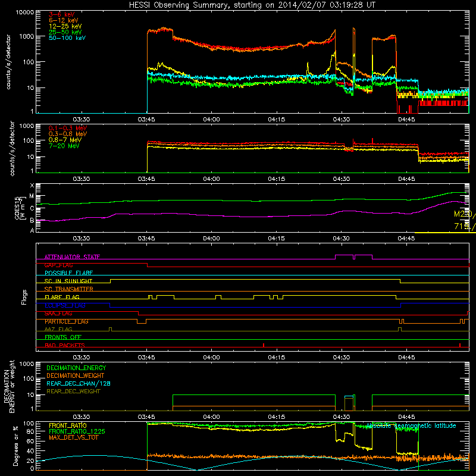Image resolution: width=476 pixels, height=476 pixels.
Task: Select the orange MAX_DET_VS_TOT legend label
Action: tap(73, 437)
